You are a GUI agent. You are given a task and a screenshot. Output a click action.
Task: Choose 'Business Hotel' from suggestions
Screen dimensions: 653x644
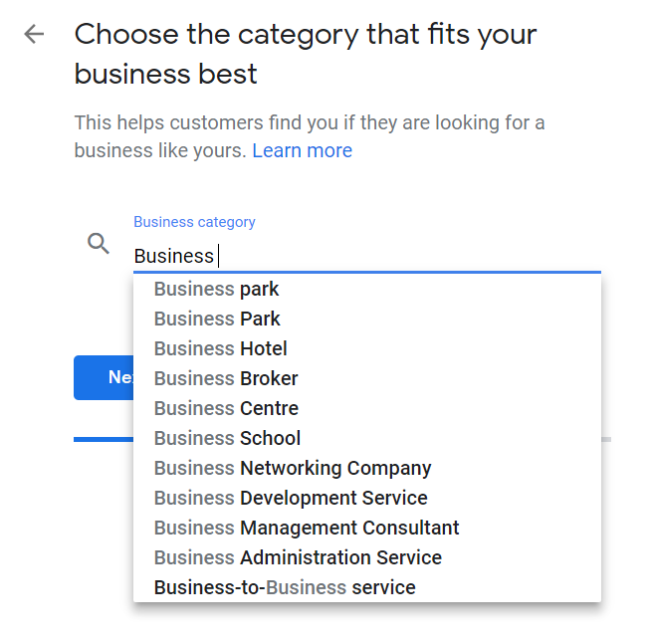tap(367, 348)
